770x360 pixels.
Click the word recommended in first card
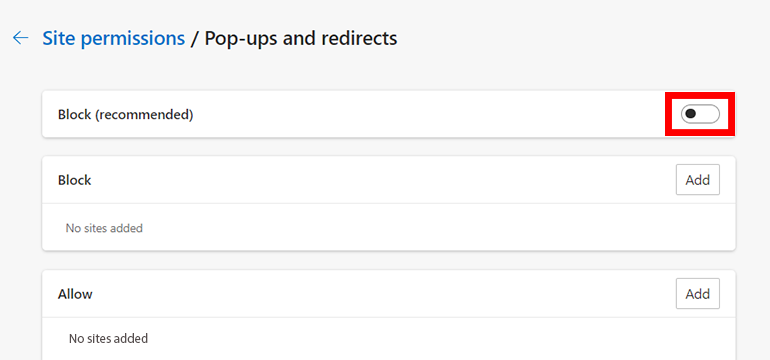(143, 114)
